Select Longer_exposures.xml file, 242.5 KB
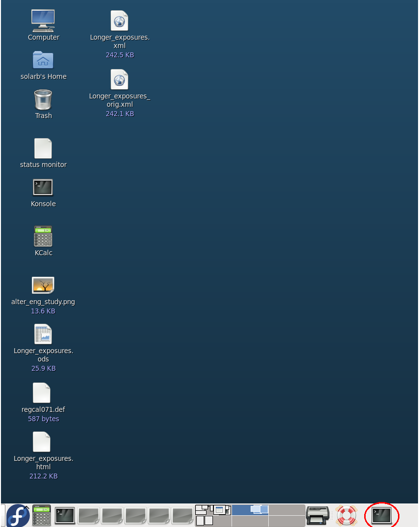Screen dimensions: 420x527 tap(119, 21)
